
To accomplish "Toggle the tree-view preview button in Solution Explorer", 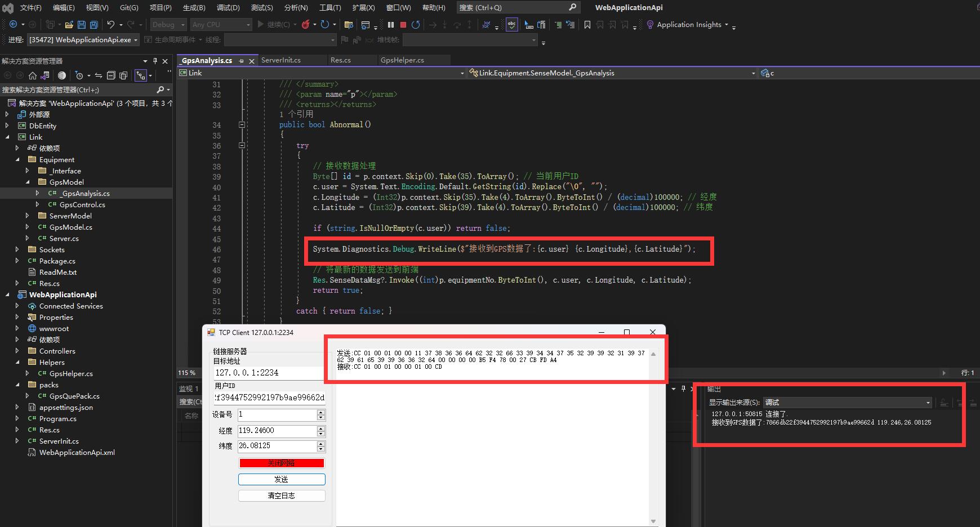I will point(141,75).
